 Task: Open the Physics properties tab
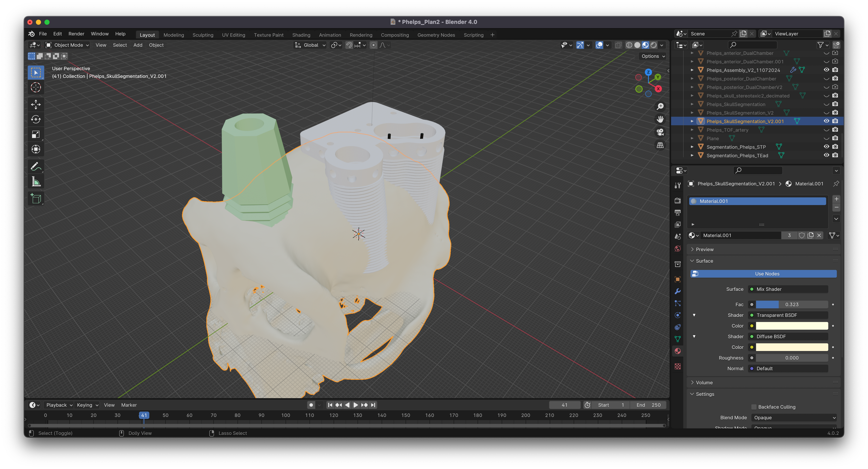[678, 315]
